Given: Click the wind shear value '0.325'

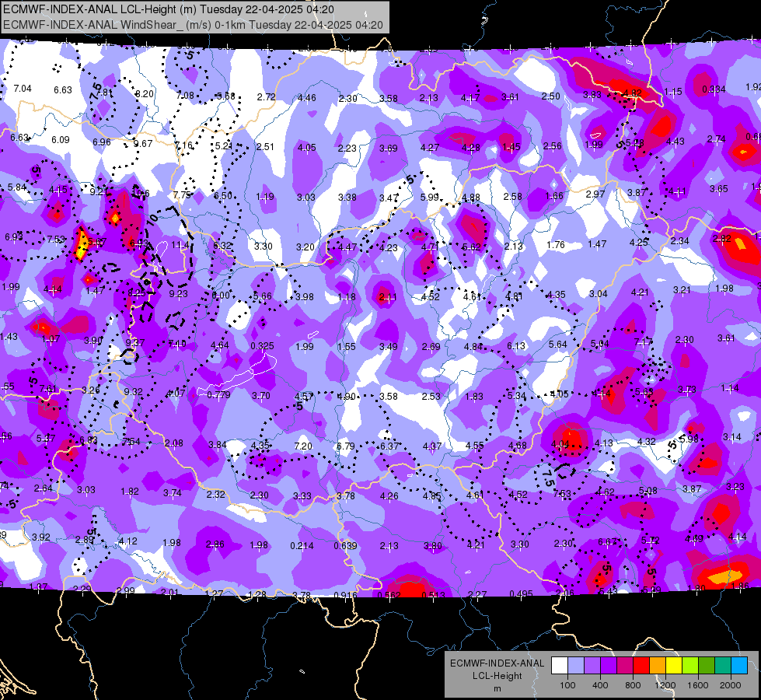Looking at the screenshot, I should [262, 346].
